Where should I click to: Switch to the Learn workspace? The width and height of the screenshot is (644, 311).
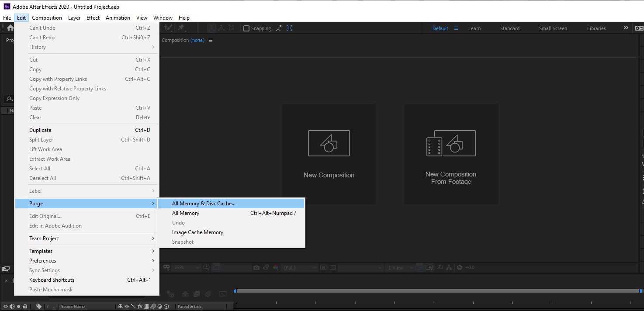point(474,28)
